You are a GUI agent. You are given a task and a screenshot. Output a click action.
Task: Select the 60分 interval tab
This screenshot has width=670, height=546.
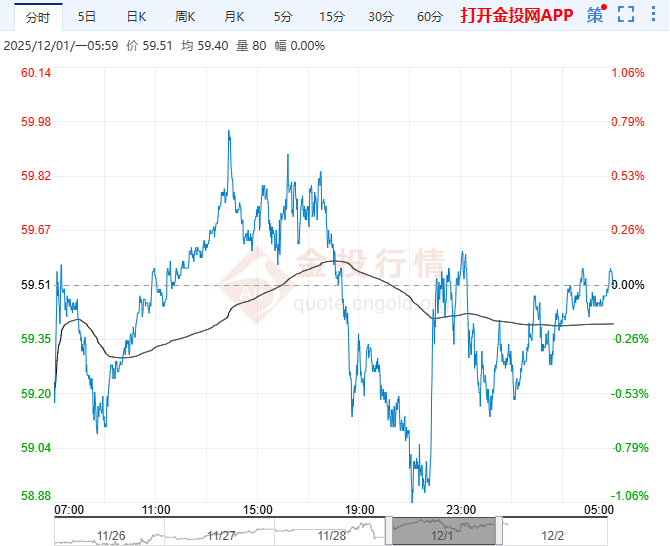coord(430,17)
